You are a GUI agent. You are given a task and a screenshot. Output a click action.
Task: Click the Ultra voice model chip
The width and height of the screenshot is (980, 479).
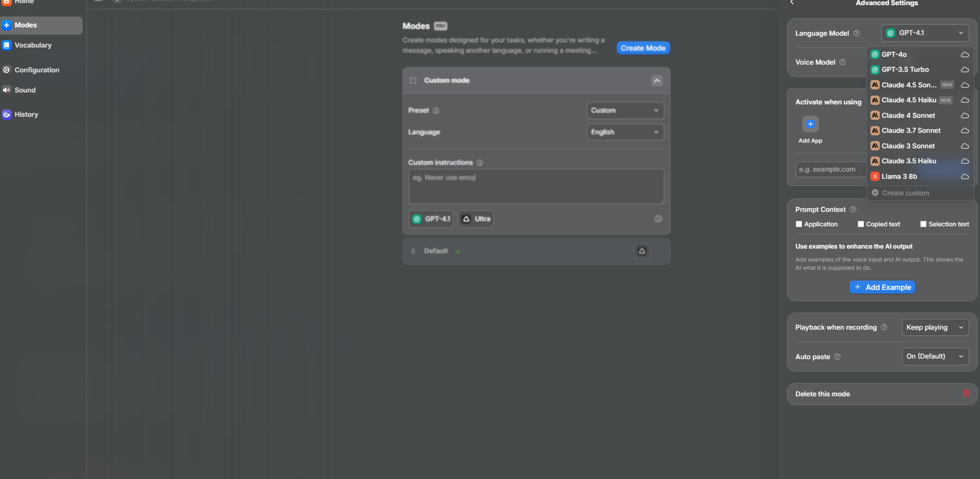coord(476,219)
